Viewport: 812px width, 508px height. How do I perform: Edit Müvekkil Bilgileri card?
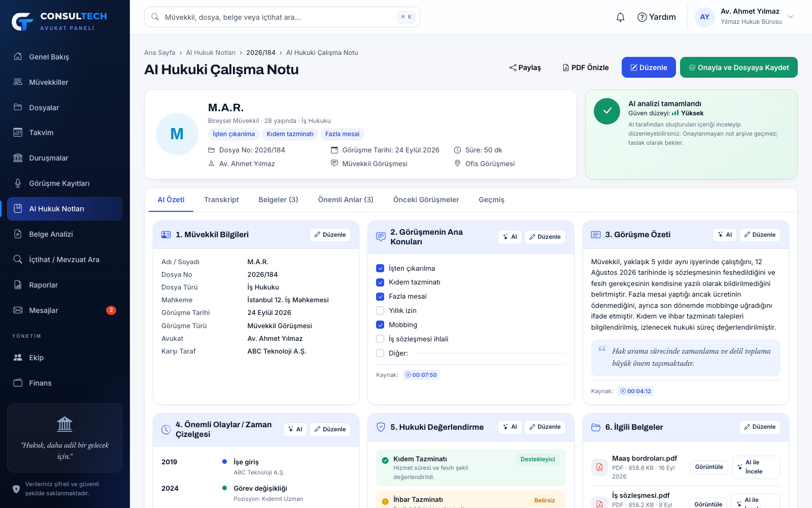(330, 235)
